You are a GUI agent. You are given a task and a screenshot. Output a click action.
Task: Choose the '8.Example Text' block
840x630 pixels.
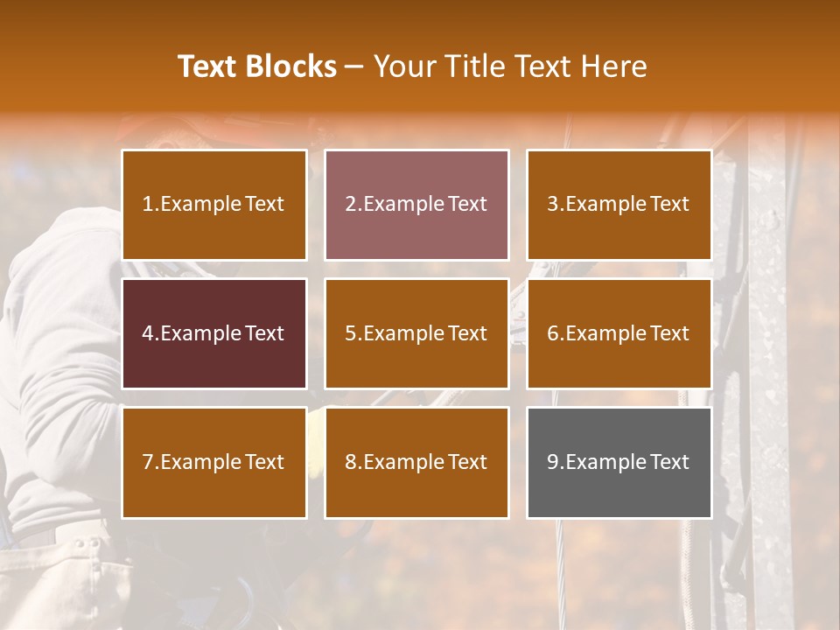coord(416,462)
